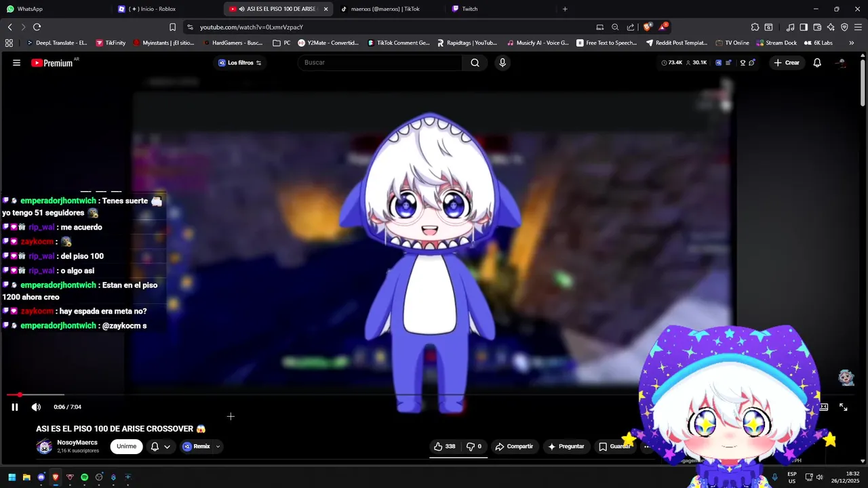The image size is (868, 488).
Task: Open Windows Start menu
Action: pos(12,477)
